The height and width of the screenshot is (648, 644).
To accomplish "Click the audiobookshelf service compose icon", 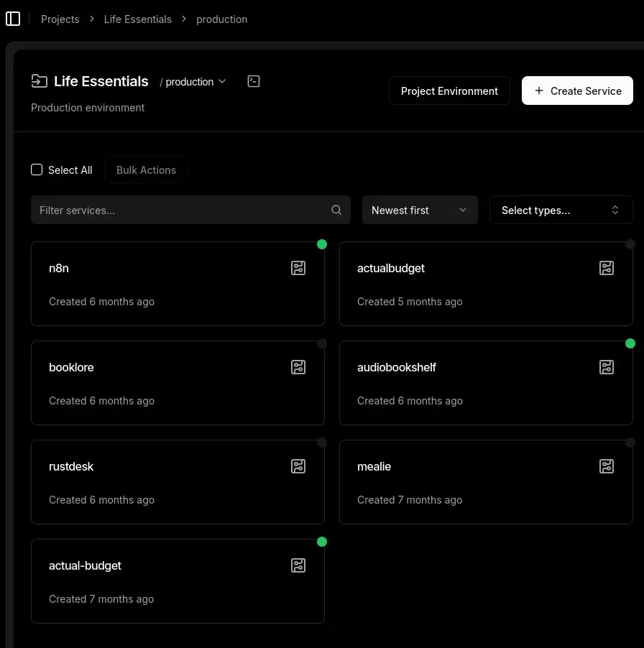I will click(607, 367).
